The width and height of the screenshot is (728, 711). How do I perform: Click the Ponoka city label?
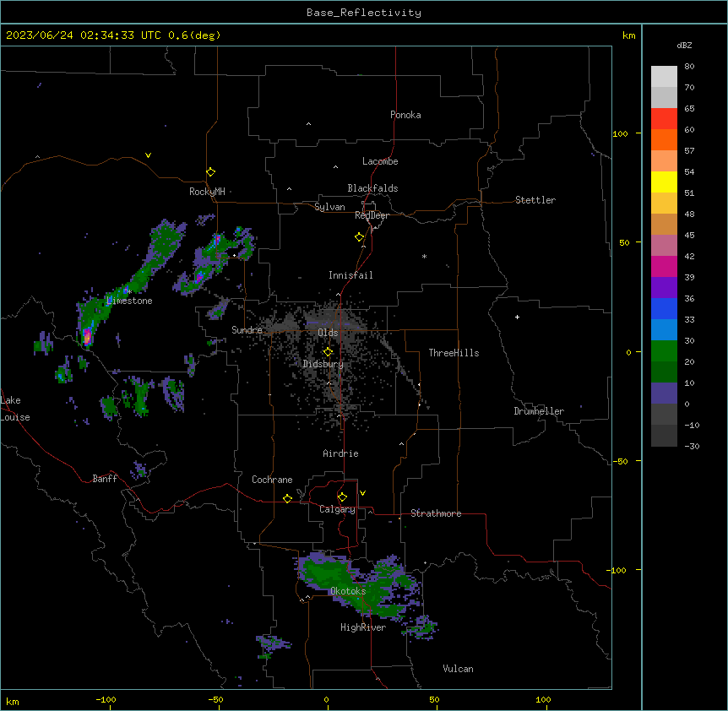tap(405, 115)
